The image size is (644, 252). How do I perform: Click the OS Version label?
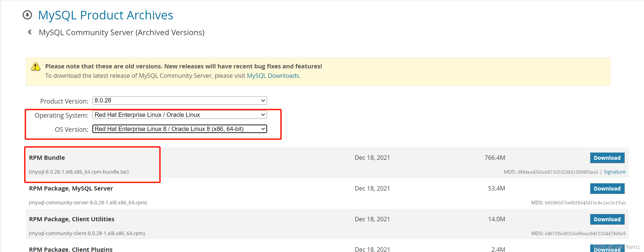click(x=71, y=129)
